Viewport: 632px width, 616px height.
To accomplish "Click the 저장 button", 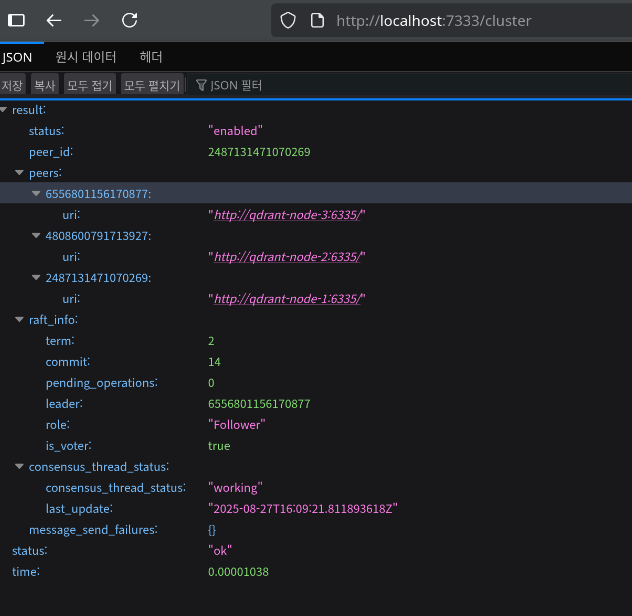I will [12, 86].
